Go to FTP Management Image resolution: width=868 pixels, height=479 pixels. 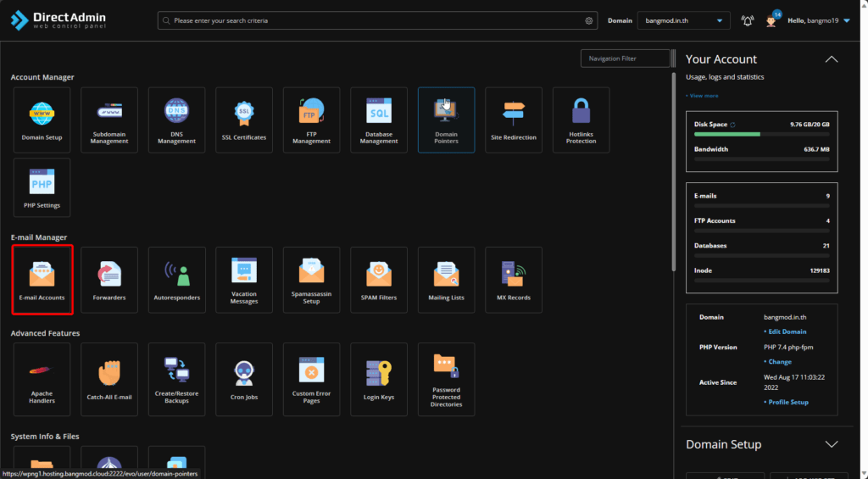[x=311, y=120]
